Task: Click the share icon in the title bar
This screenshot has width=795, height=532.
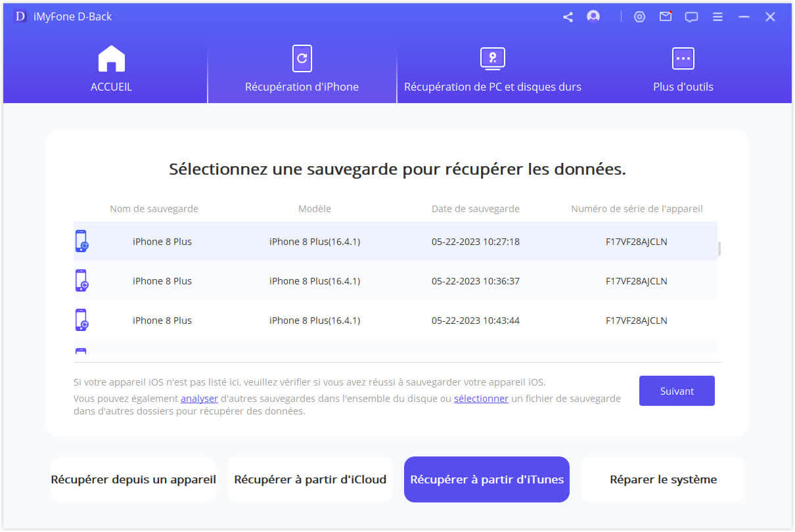Action: pyautogui.click(x=568, y=16)
